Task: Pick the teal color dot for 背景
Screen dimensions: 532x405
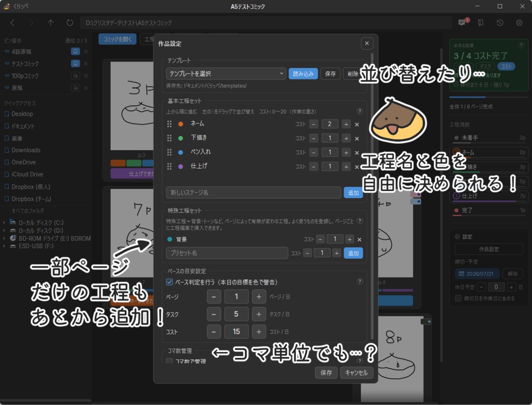Action: (170, 239)
